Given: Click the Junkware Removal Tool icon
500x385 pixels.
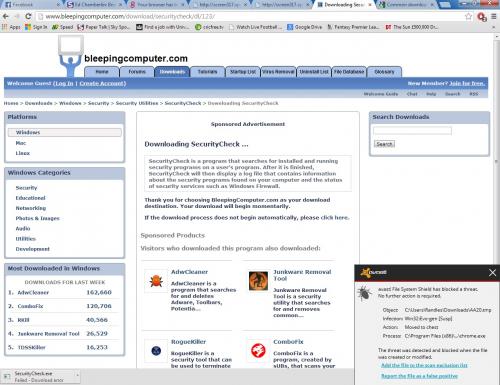Looking at the screenshot, I should (258, 281).
